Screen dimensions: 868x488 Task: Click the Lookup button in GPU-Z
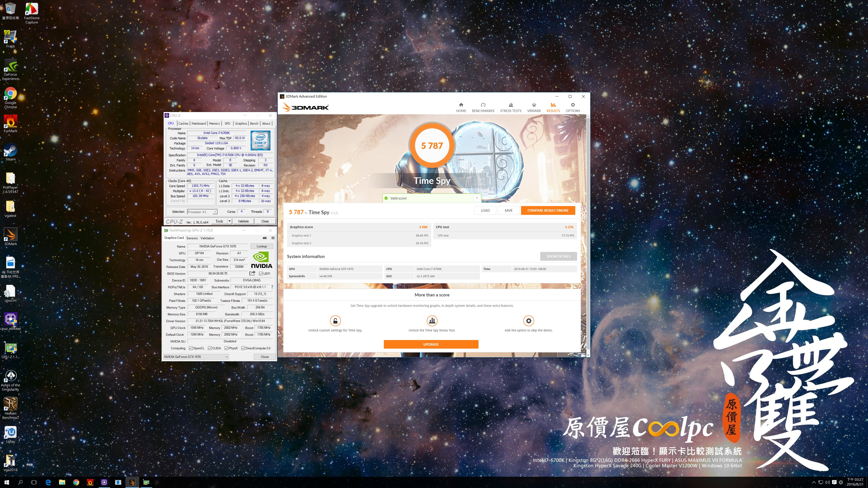262,246
